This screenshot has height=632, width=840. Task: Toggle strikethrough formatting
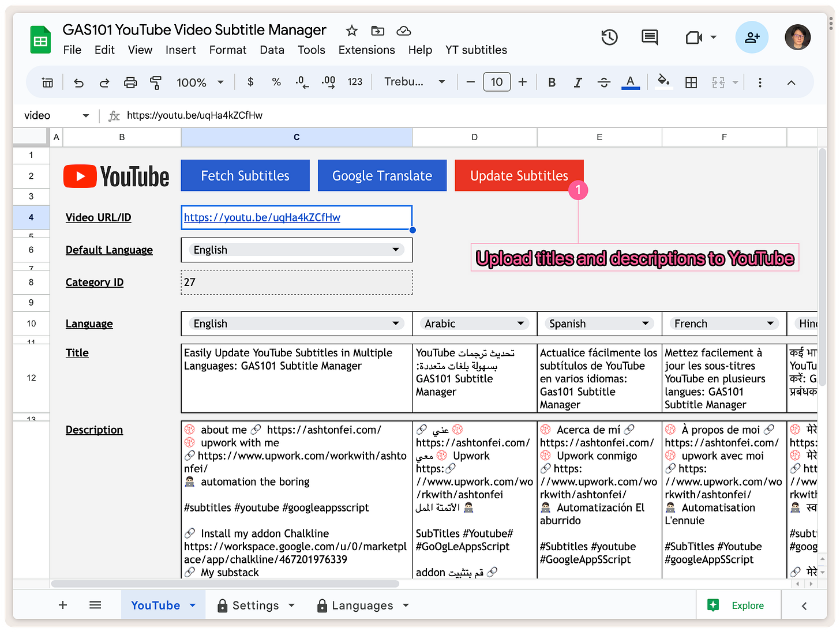tap(603, 82)
